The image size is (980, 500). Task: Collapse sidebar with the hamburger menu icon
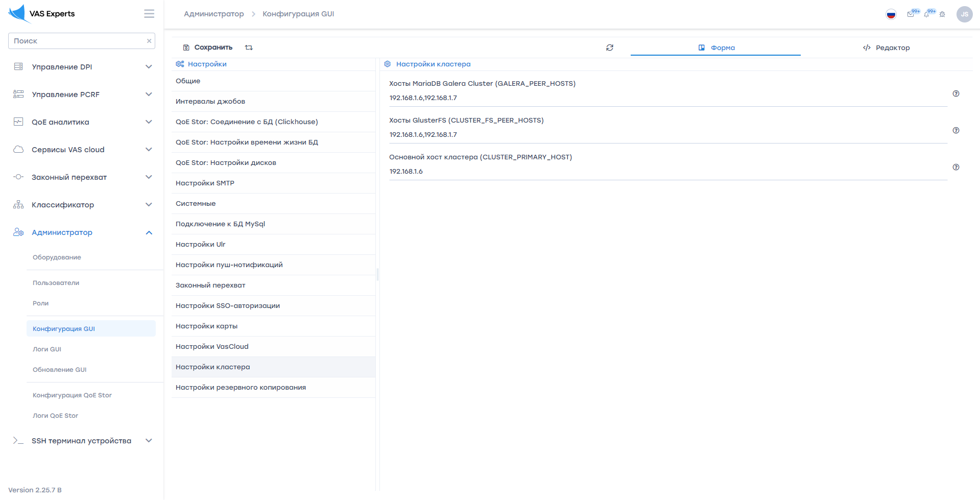pos(149,14)
